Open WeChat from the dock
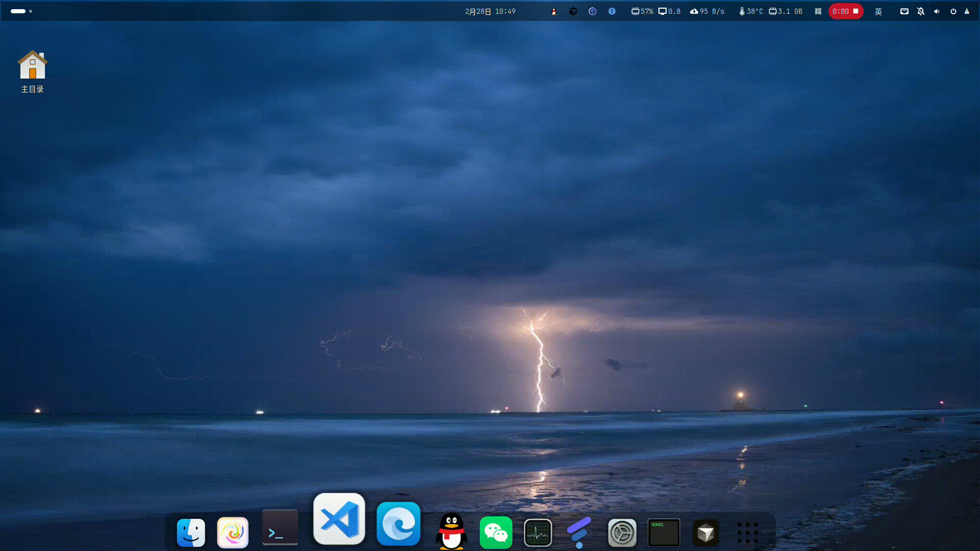 tap(496, 533)
